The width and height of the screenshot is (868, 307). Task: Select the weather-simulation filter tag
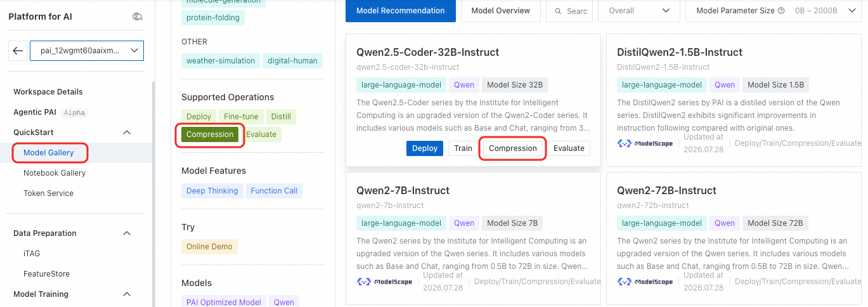(221, 61)
